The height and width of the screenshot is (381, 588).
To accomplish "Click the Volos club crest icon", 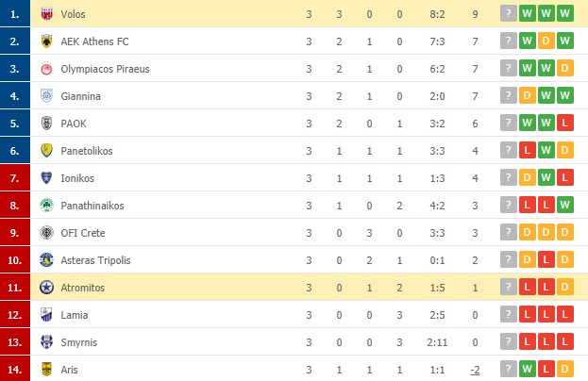I will [x=46, y=14].
